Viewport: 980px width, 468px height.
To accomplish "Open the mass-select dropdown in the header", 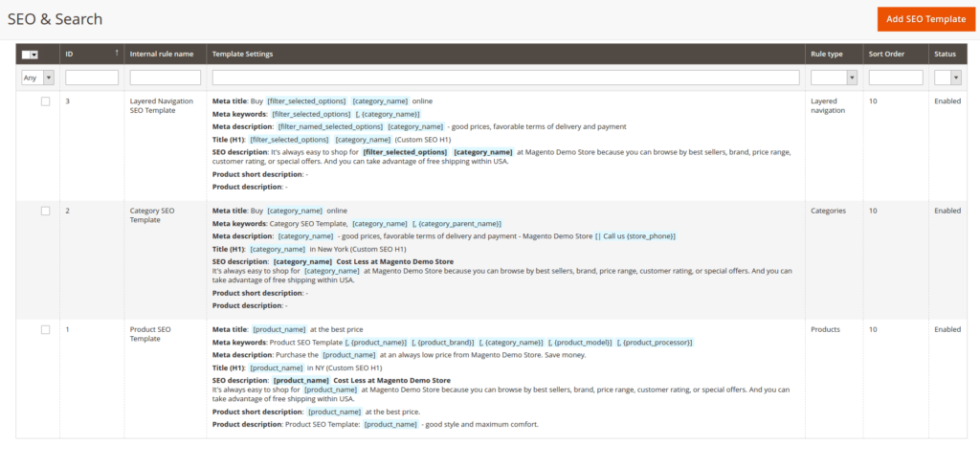I will coord(30,55).
